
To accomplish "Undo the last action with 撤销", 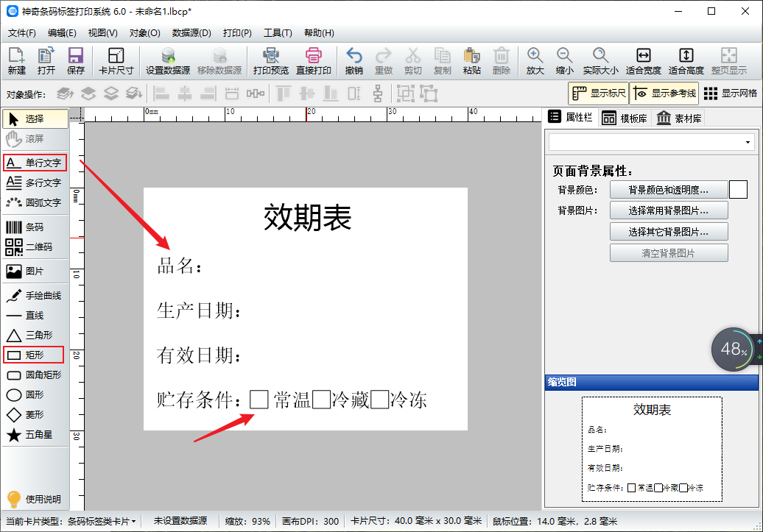I will 354,61.
